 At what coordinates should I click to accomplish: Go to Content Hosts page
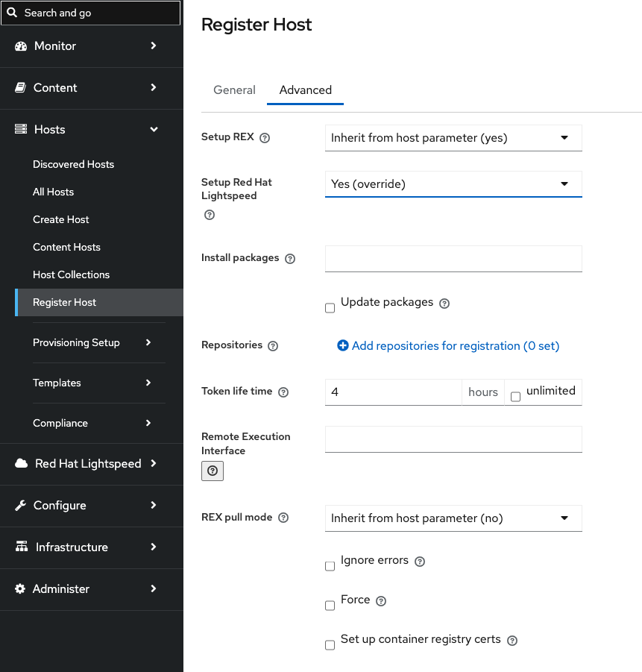pos(66,247)
